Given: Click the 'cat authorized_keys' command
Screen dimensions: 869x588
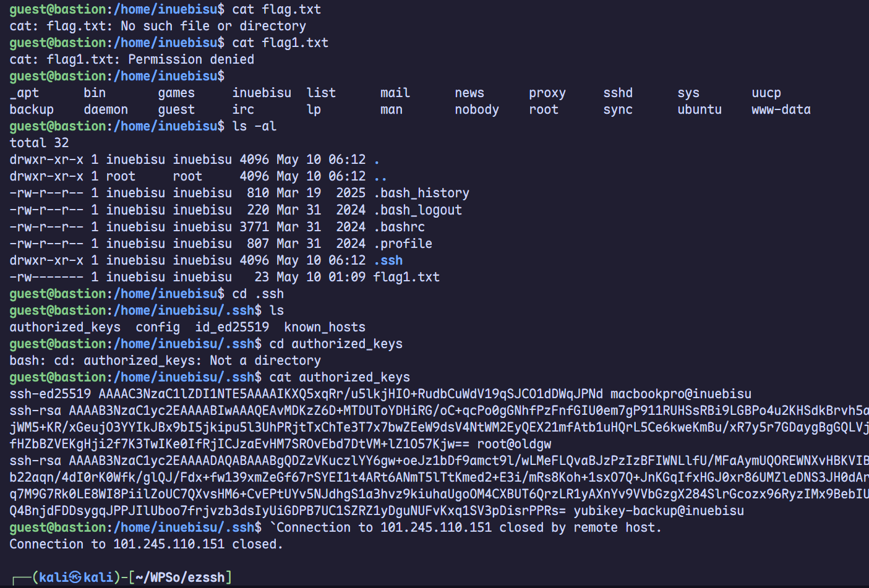Looking at the screenshot, I should 340,377.
